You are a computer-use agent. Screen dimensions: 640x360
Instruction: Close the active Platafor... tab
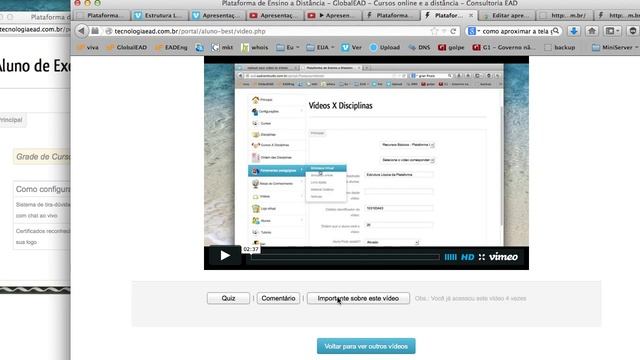click(471, 15)
